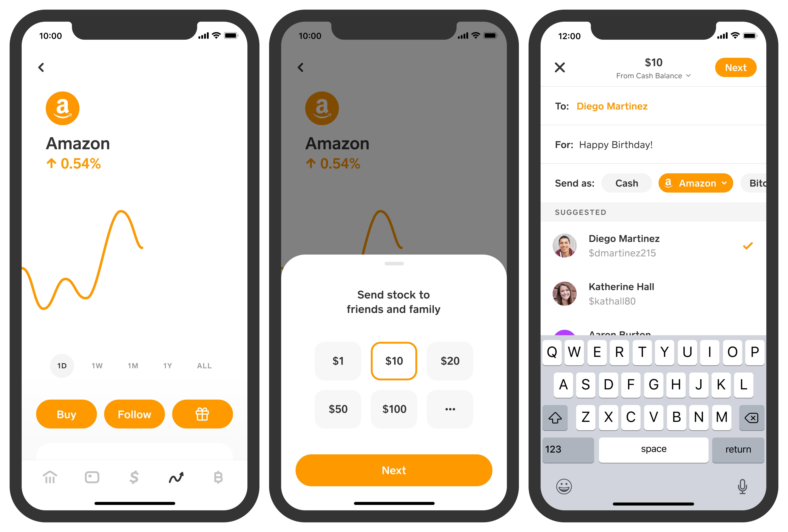Tap the Buy button for Amazon

click(x=67, y=414)
